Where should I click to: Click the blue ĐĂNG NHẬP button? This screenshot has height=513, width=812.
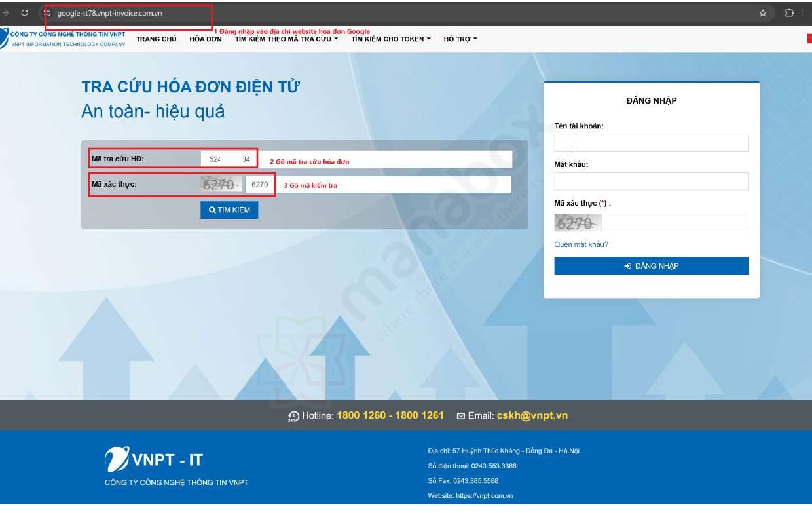click(x=652, y=266)
